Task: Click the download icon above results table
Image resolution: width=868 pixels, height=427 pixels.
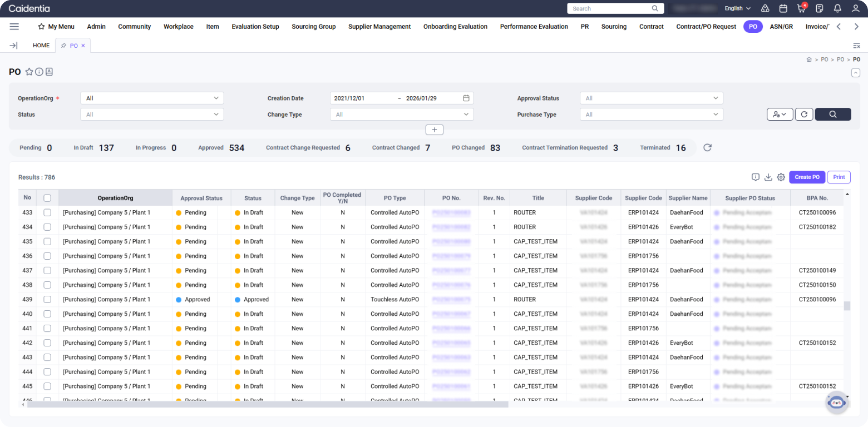Action: tap(768, 177)
